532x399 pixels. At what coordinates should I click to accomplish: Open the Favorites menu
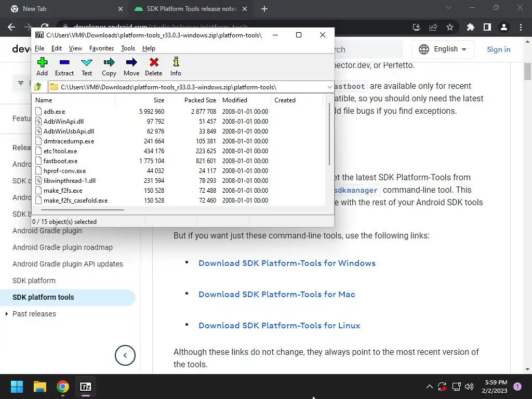tap(101, 48)
